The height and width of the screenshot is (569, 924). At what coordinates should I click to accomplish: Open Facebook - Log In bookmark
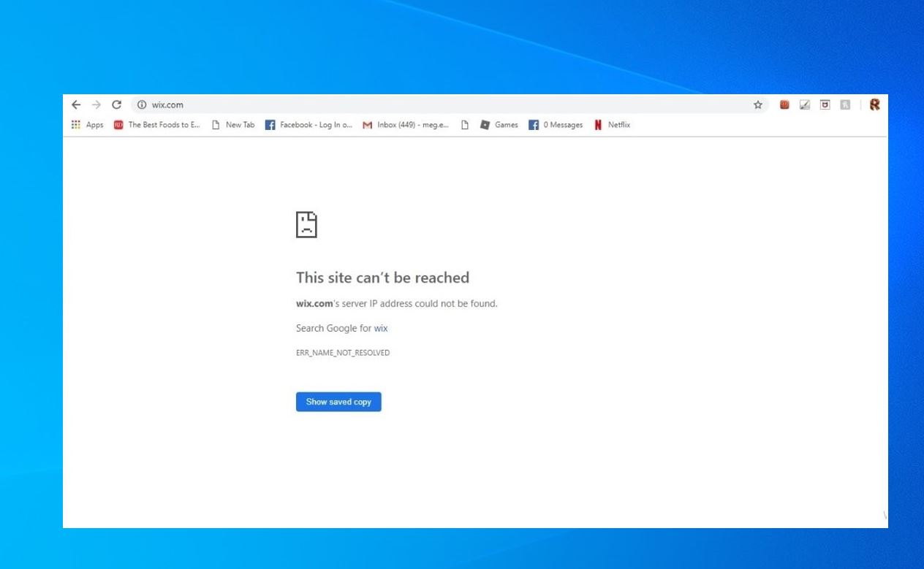coord(308,125)
